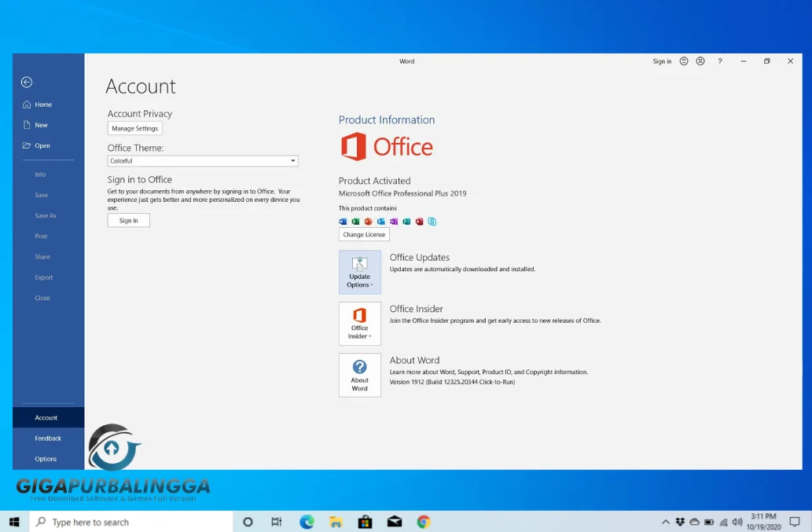Click the Sign In button under Sign in to Office
The image size is (812, 532).
128,221
